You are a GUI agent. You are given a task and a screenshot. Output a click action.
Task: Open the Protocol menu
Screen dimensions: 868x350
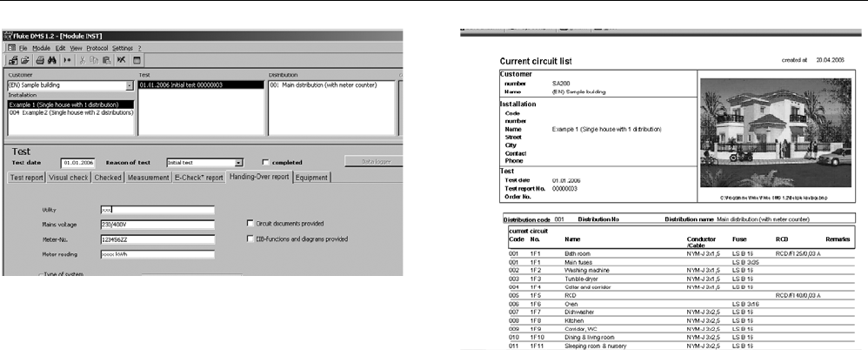[x=97, y=48]
